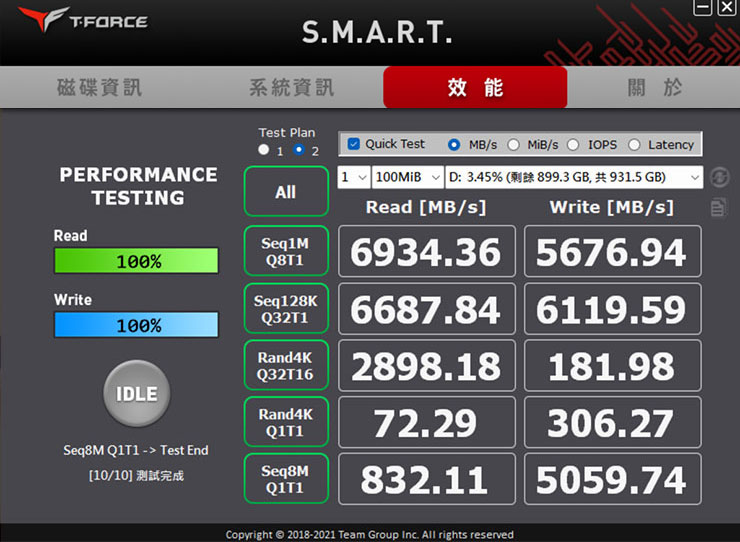This screenshot has width=740, height=542.
Task: Click the Write [MB/s] column header
Action: point(612,207)
